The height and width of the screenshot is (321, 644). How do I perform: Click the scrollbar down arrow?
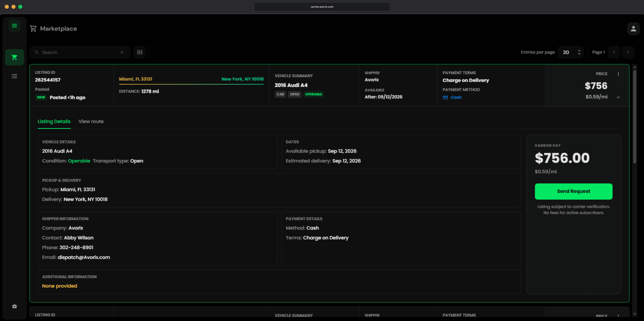635,314
